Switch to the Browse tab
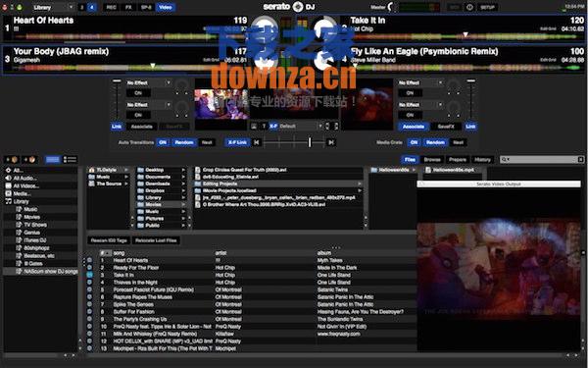The height and width of the screenshot is (368, 588). tap(432, 160)
